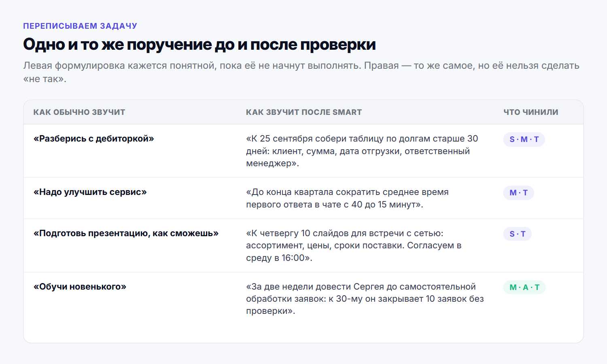The height and width of the screenshot is (364, 607).
Task: Click the green 'M · A · T' badge
Action: pyautogui.click(x=524, y=288)
